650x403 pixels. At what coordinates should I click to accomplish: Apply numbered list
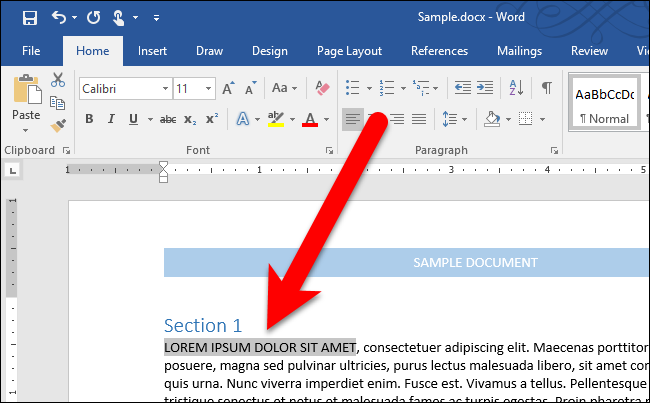387,88
